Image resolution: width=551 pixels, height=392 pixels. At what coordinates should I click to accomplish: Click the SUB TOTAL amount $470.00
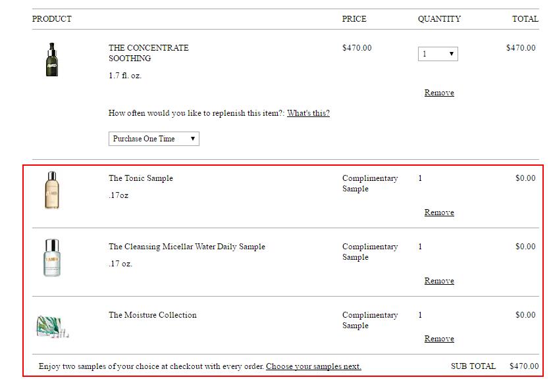tap(524, 366)
